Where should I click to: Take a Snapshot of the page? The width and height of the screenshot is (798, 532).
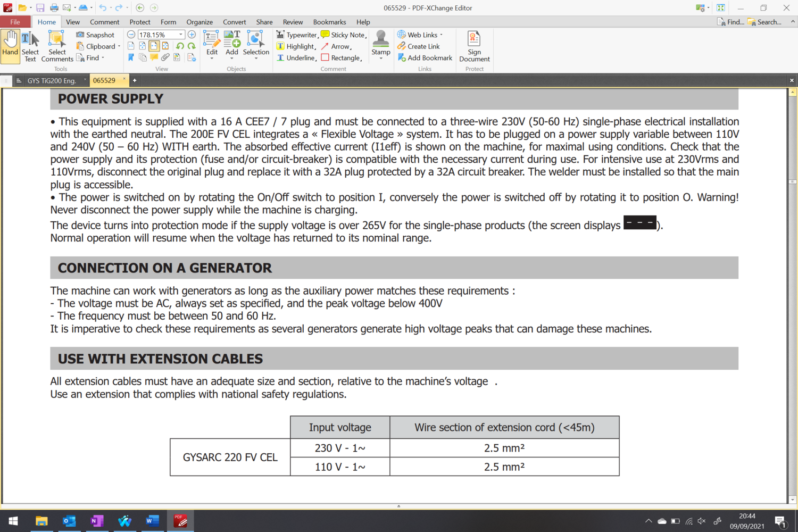pyautogui.click(x=95, y=35)
